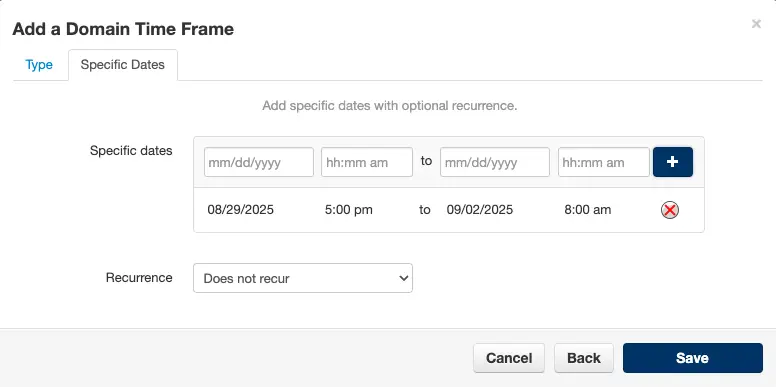This screenshot has height=387, width=776.
Task: Click the 09/02/2025 end date entry
Action: pos(480,210)
